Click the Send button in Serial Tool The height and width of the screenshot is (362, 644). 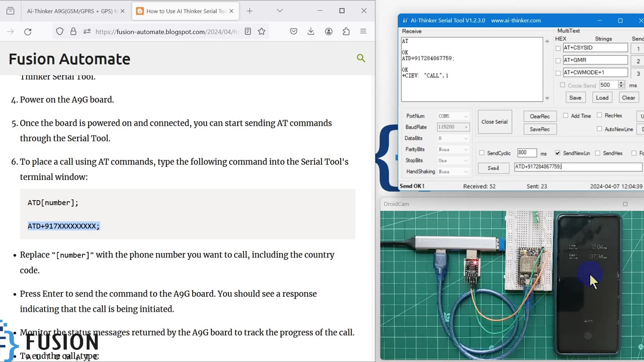(493, 168)
